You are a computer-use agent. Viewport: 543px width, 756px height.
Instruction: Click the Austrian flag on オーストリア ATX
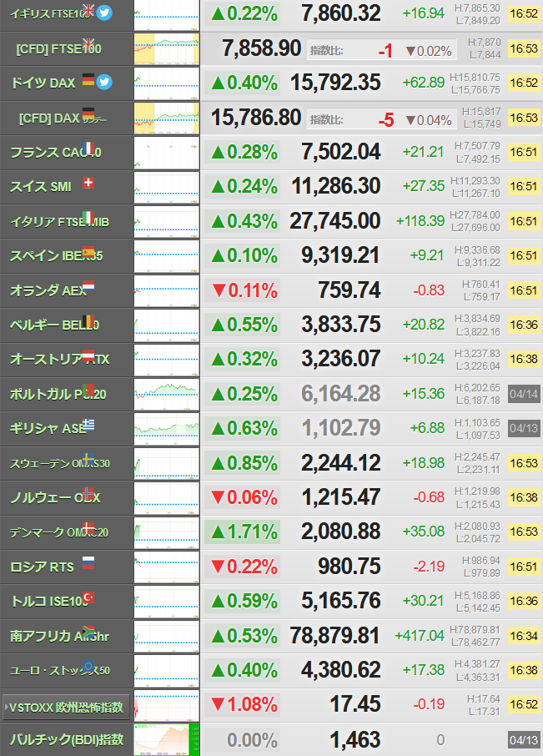click(88, 355)
